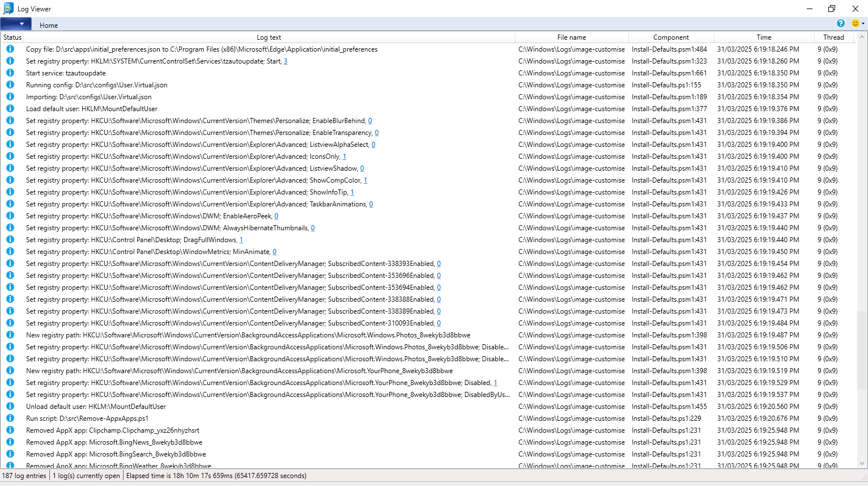Click the value link 1 after DragFullWindows
The image size is (868, 486).
(x=241, y=240)
